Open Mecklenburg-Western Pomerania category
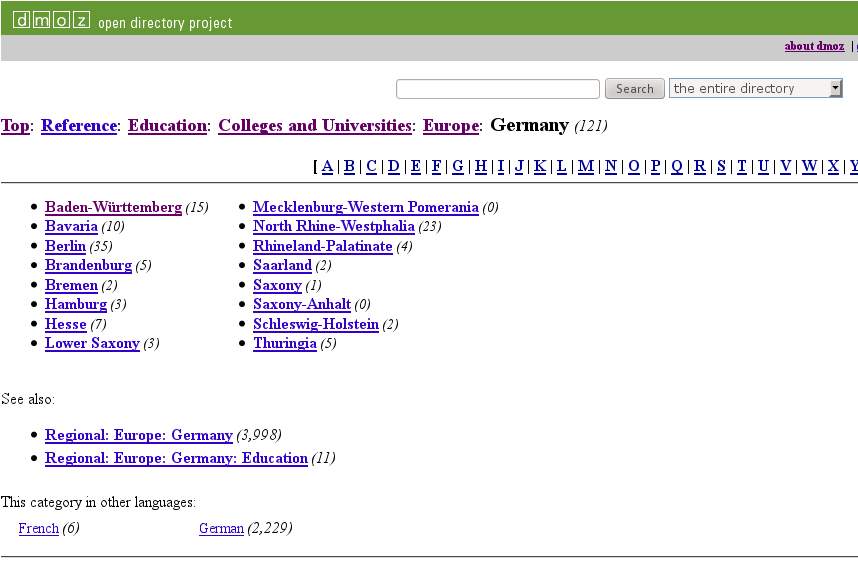 (365, 207)
